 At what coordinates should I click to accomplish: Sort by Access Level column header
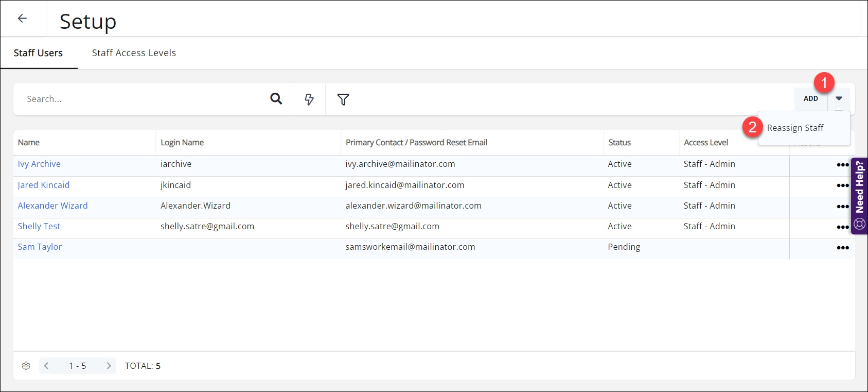coord(706,142)
